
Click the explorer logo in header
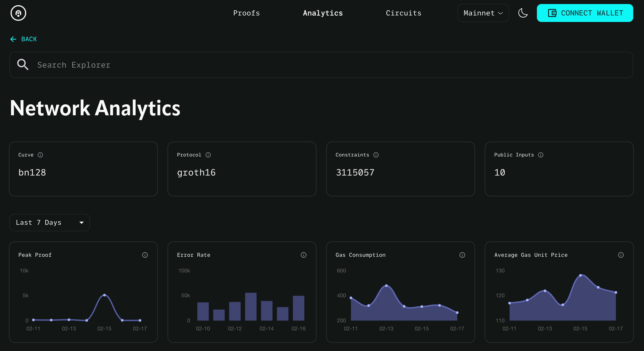pyautogui.click(x=18, y=13)
